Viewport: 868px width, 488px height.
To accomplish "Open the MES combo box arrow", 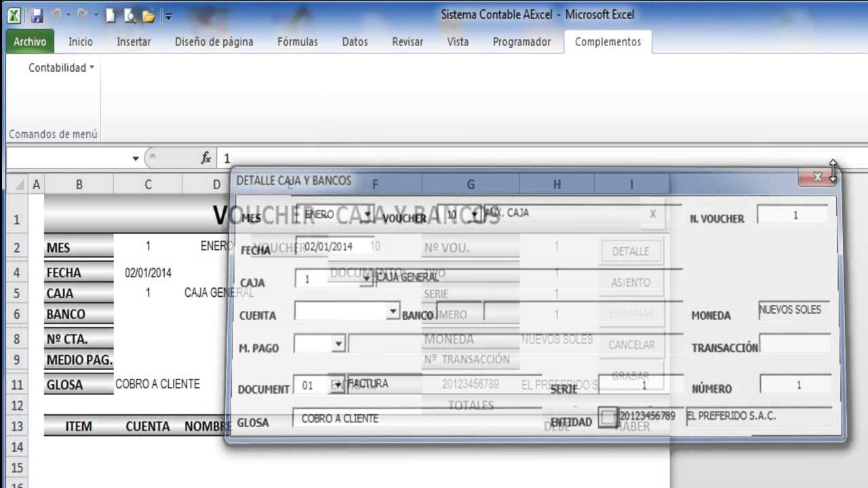I will tap(368, 214).
